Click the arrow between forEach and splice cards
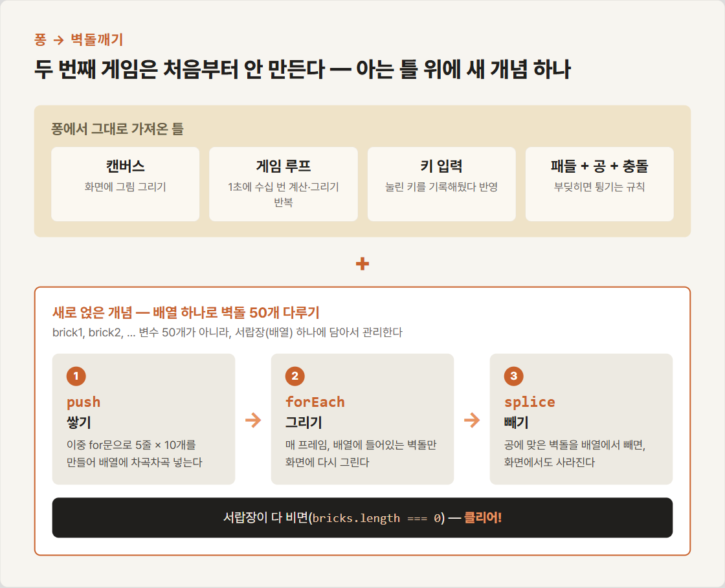725x588 pixels. pos(472,420)
